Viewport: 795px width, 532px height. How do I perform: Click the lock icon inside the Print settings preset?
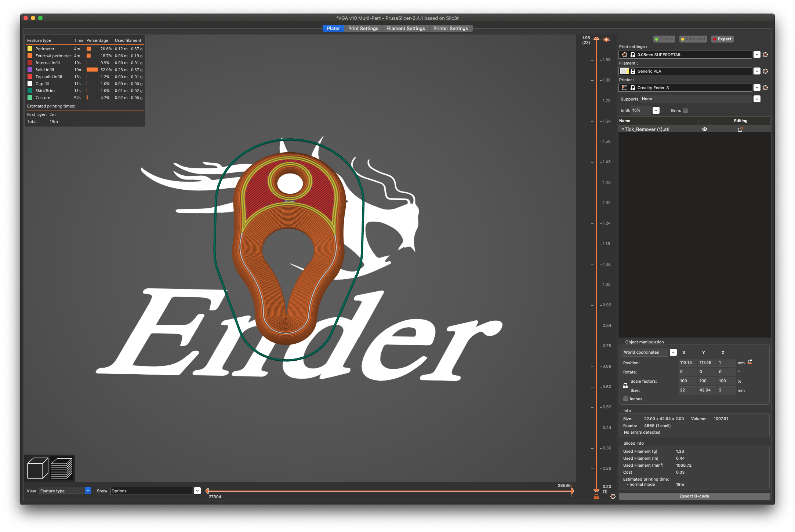pos(633,55)
